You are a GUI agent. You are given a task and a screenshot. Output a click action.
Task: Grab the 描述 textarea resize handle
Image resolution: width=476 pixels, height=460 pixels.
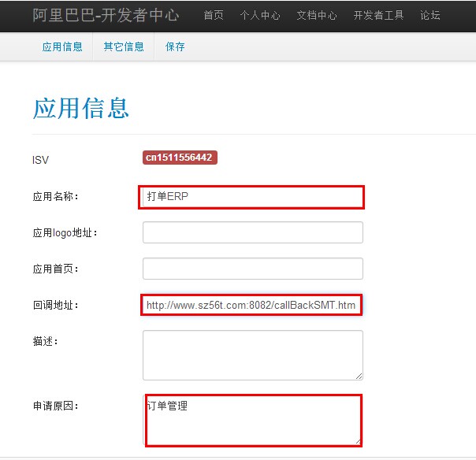point(359,377)
